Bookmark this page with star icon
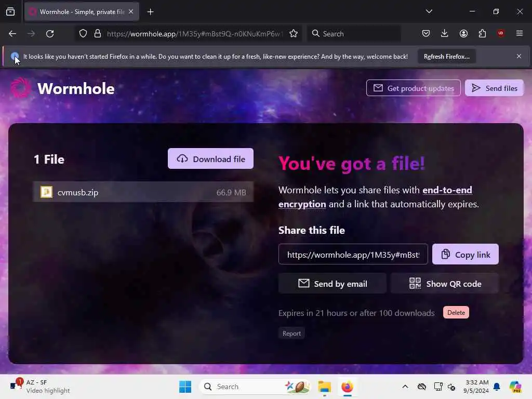The width and height of the screenshot is (532, 399). point(294,34)
